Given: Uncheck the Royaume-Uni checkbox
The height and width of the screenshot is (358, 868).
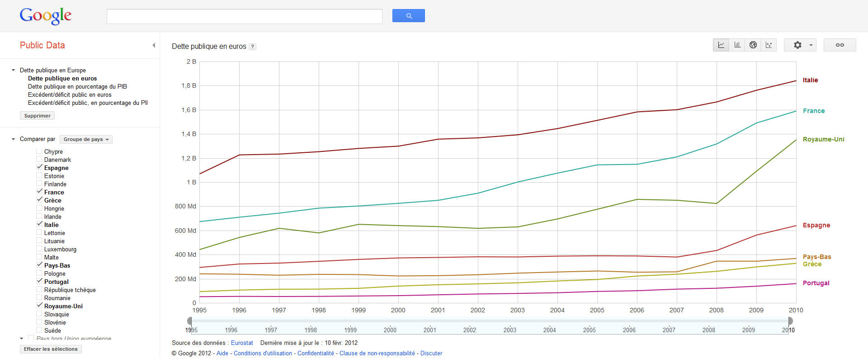Looking at the screenshot, I should click(x=39, y=306).
